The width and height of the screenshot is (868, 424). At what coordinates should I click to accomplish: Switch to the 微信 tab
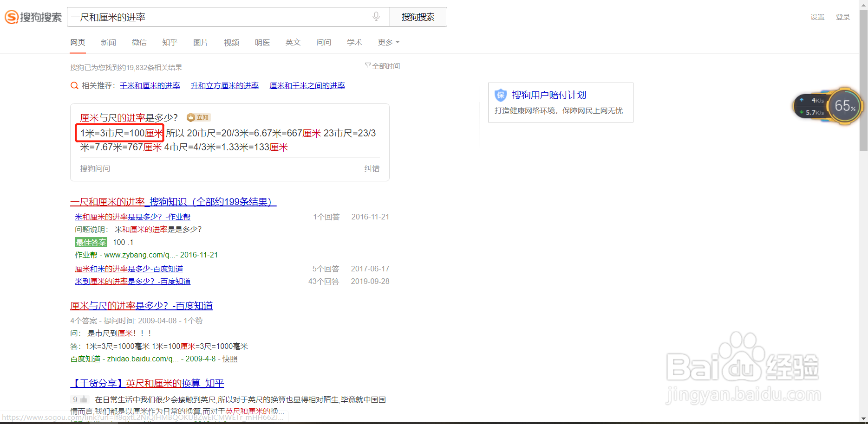[x=139, y=42]
